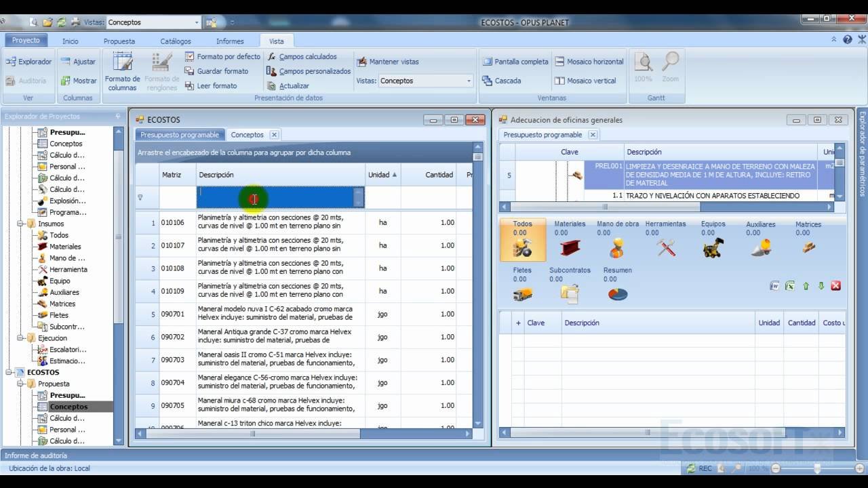Open the Vistas Conceptos dropdown
Viewport: 868px width, 488px height.
point(467,81)
